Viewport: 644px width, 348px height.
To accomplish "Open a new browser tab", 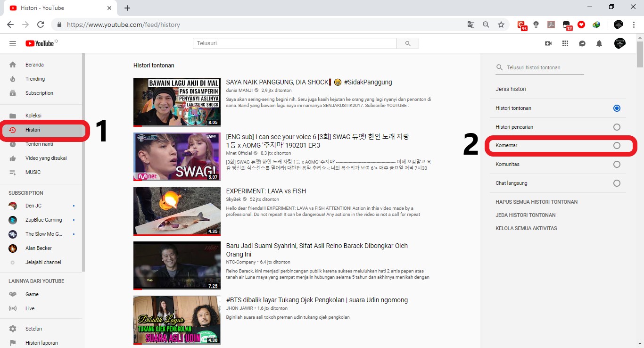I will (127, 8).
